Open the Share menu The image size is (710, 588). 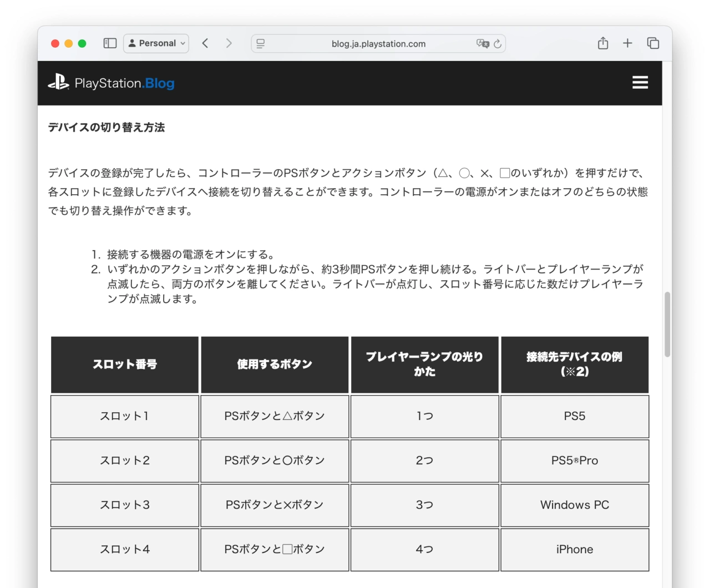pyautogui.click(x=603, y=43)
